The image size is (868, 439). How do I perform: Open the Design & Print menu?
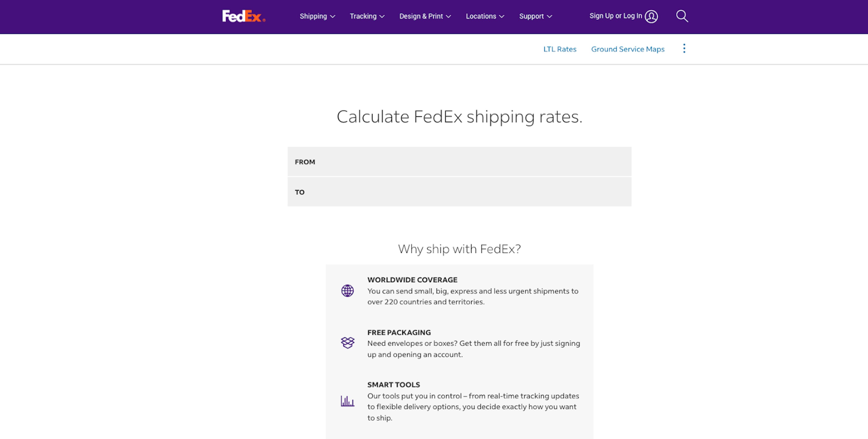425,16
